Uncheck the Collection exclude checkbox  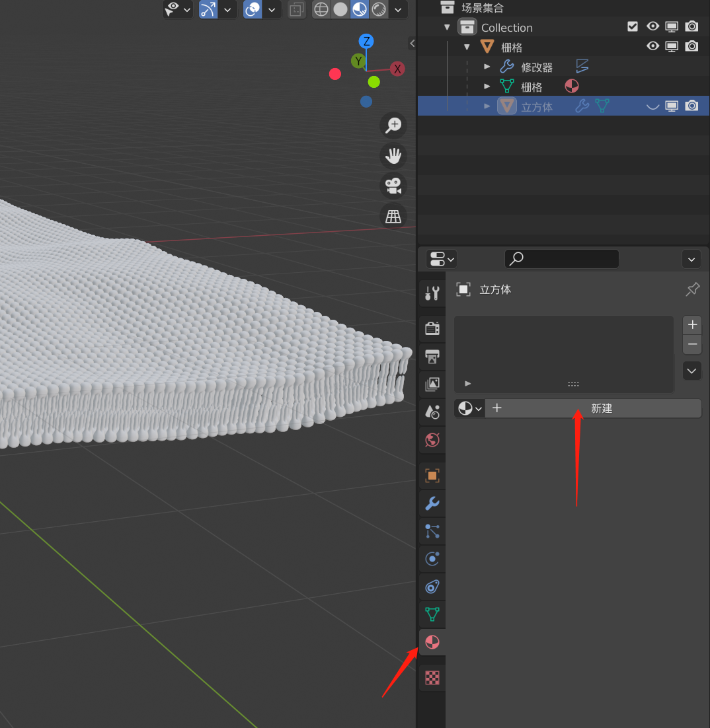pos(633,26)
